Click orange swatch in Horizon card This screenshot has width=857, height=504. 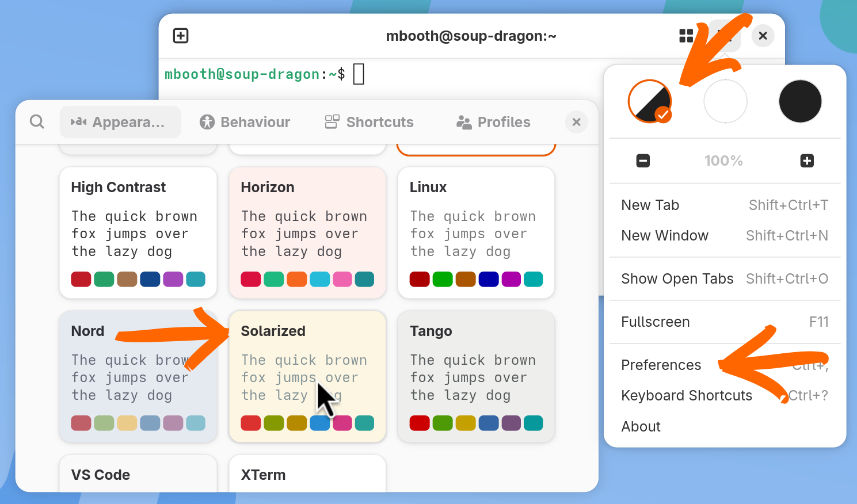pos(297,279)
